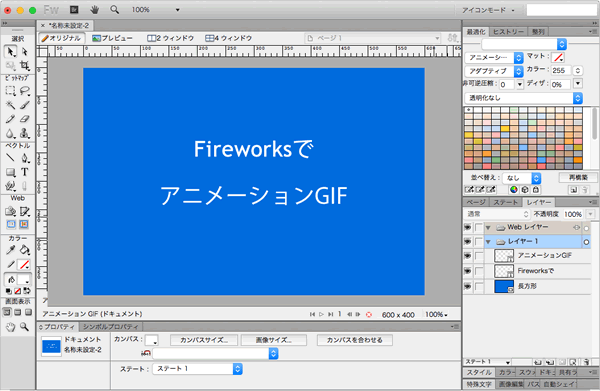This screenshot has width=600, height=391.
Task: Open the シンボルプロパティ tab
Action: coord(111,327)
